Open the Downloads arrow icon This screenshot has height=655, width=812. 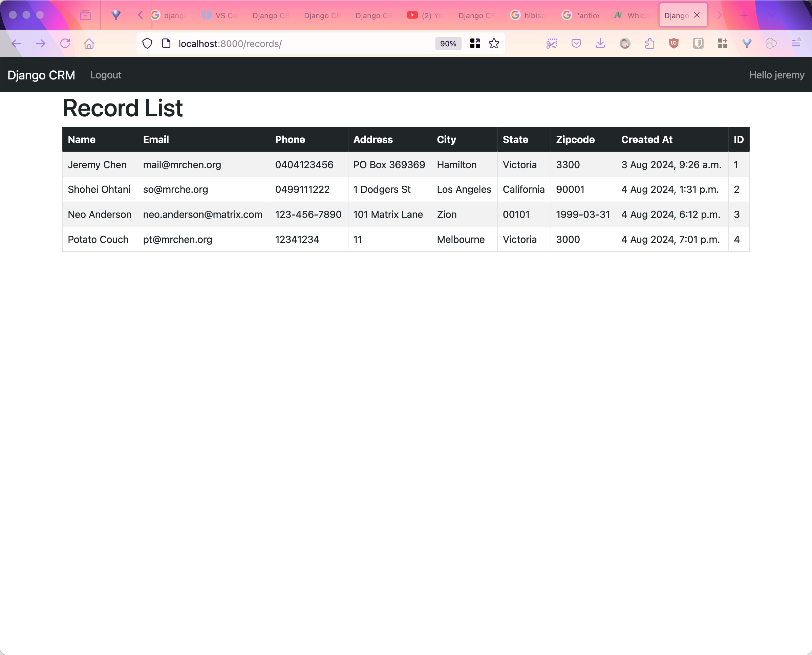tap(600, 43)
